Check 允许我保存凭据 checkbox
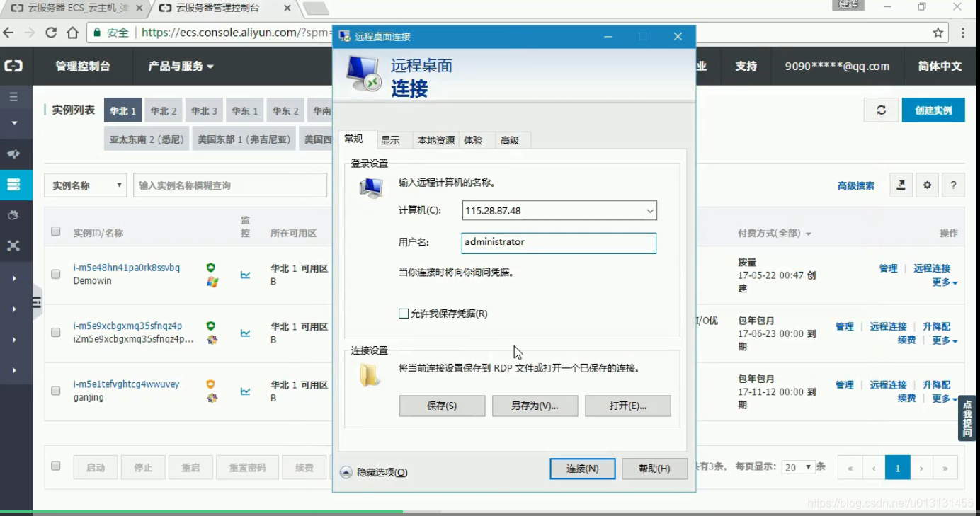Image resolution: width=980 pixels, height=516 pixels. click(404, 314)
